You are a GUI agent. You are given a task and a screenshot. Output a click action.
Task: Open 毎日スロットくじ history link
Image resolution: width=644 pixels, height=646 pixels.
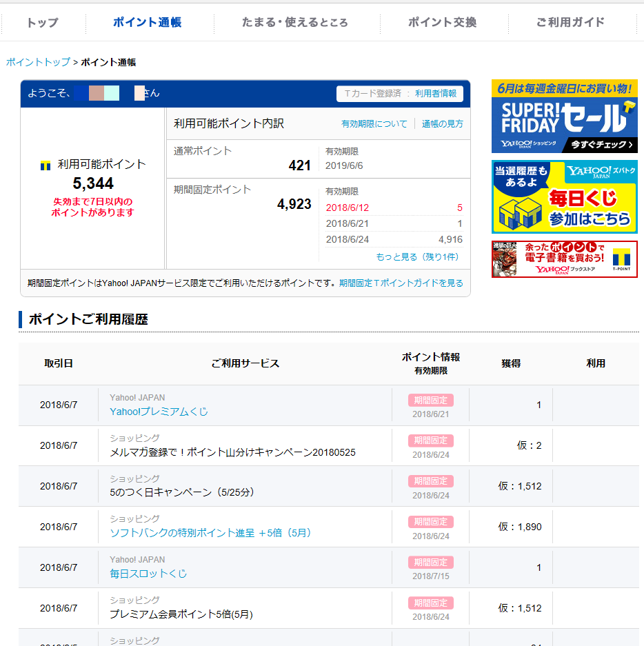148,574
